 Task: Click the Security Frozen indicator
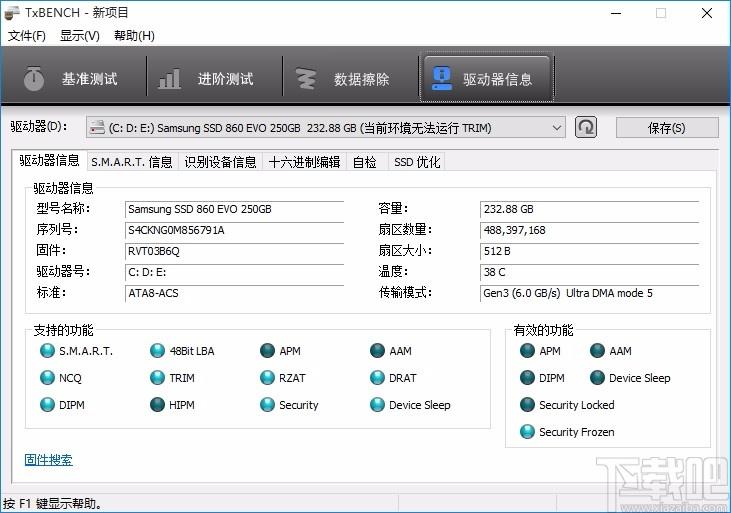click(x=527, y=432)
